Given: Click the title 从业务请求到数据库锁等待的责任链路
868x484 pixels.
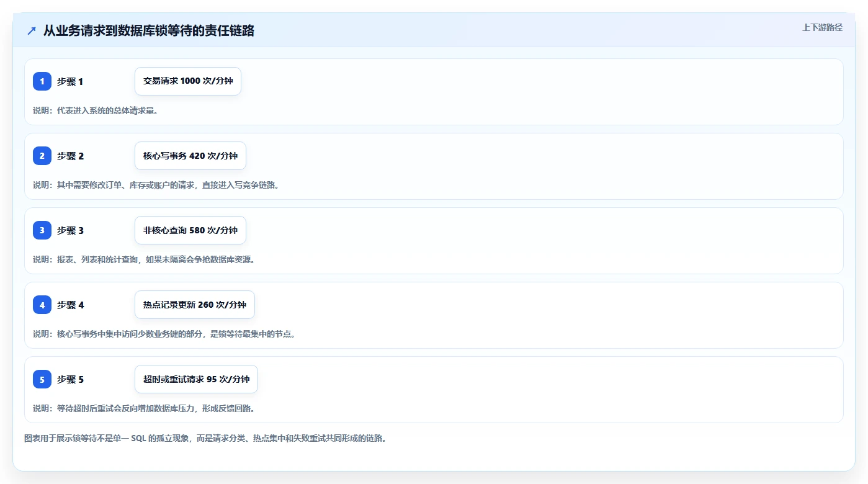Looking at the screenshot, I should (x=149, y=30).
